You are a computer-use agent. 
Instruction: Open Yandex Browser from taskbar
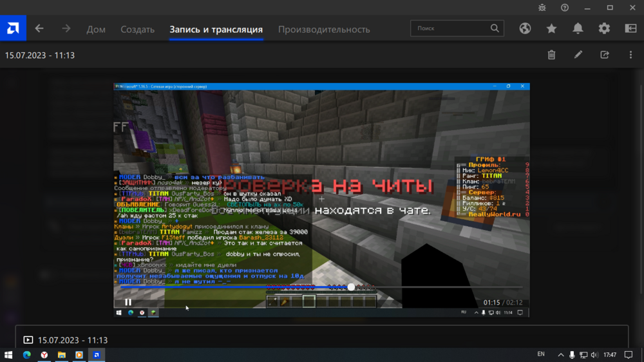tap(44, 355)
